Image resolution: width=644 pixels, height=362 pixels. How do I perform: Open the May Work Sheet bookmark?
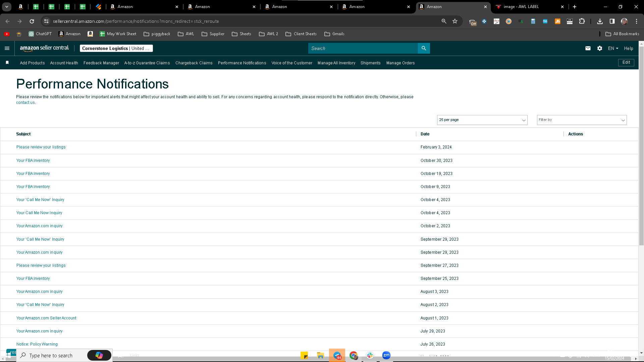[118, 34]
